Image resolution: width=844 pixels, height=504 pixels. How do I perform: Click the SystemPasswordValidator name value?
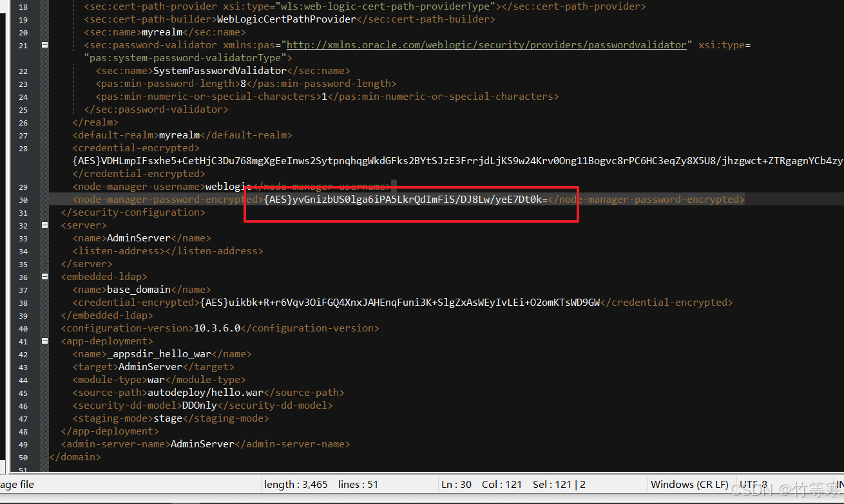(220, 71)
